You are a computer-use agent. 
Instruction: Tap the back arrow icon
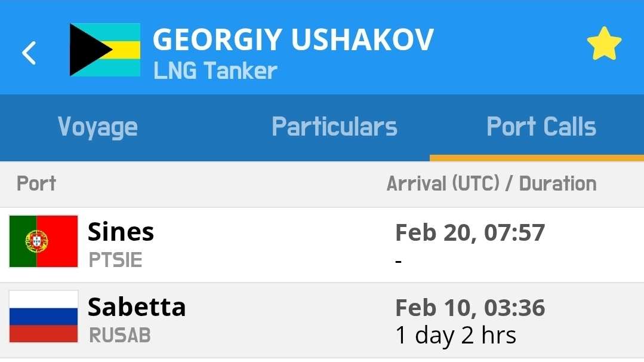[x=29, y=53]
